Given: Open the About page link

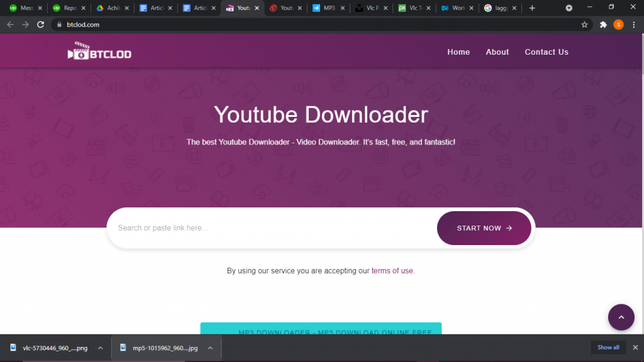Looking at the screenshot, I should [x=497, y=52].
